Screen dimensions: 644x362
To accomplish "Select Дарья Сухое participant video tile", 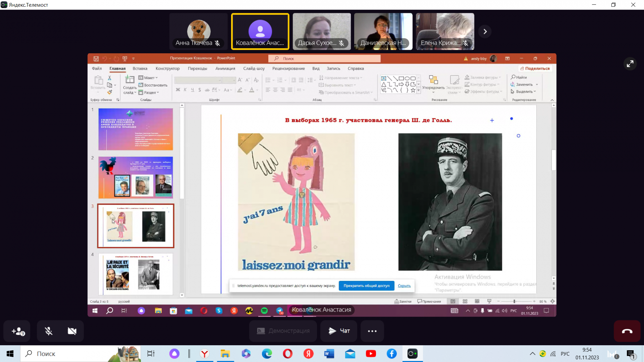I will [322, 31].
